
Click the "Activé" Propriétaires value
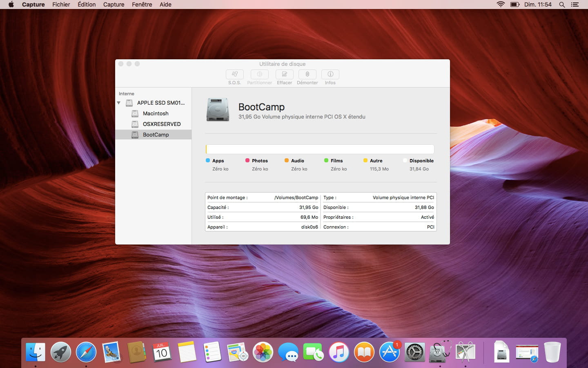coord(428,217)
